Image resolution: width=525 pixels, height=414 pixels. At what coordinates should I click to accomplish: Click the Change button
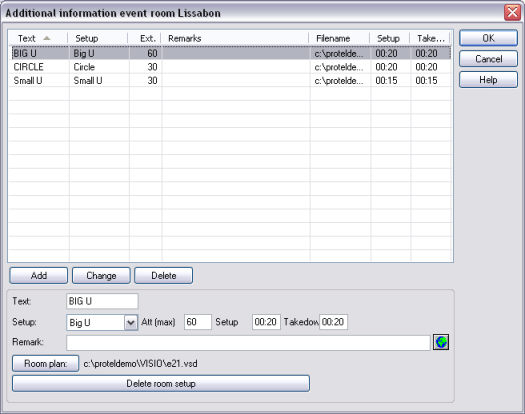[x=101, y=275]
